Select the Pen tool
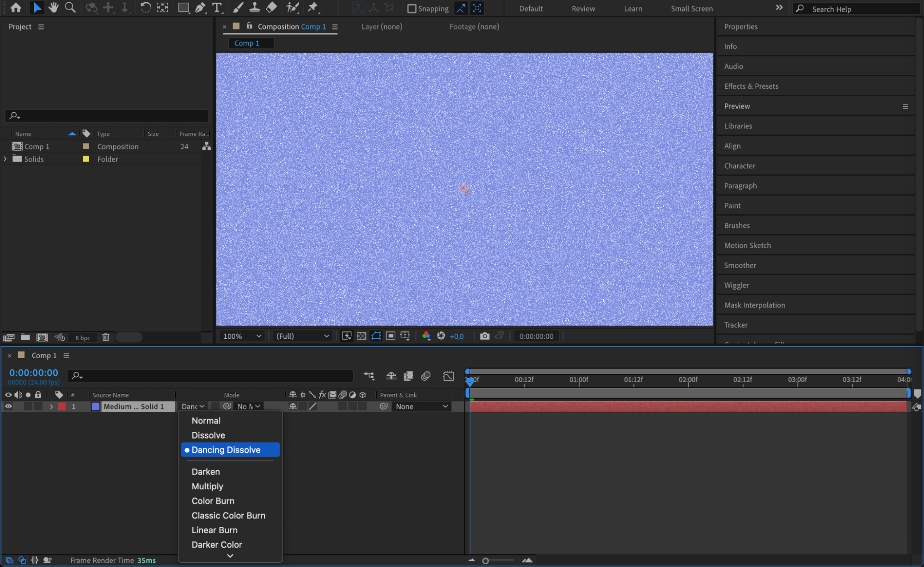Viewport: 924px width, 567px height. pos(200,7)
